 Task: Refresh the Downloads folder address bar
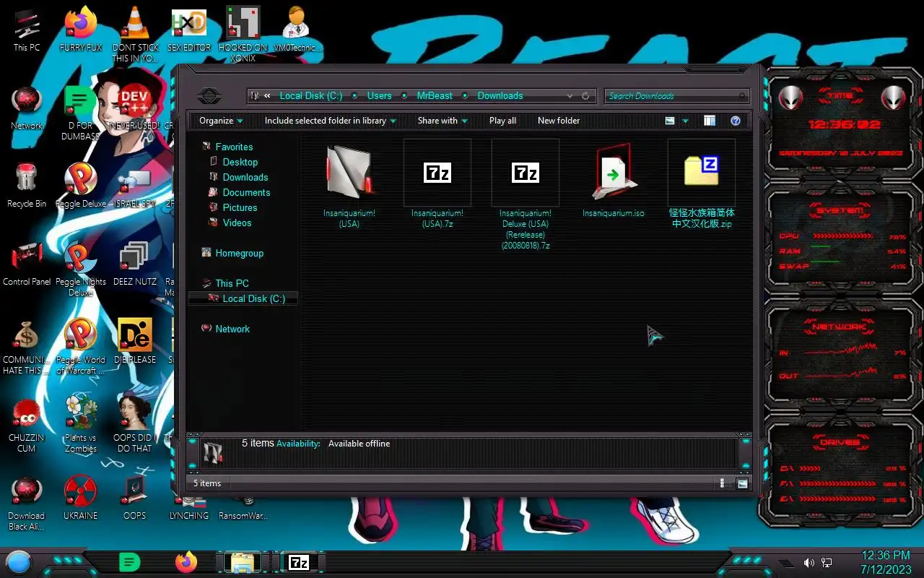(x=585, y=95)
